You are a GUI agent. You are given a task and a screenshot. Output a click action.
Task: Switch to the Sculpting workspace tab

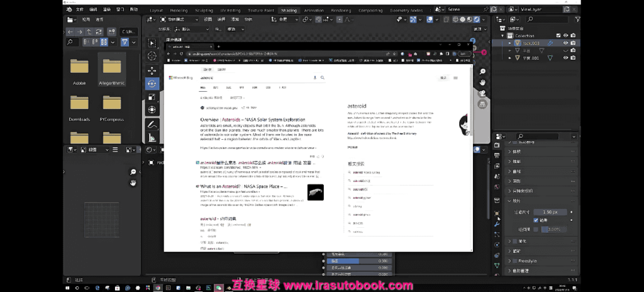(204, 10)
